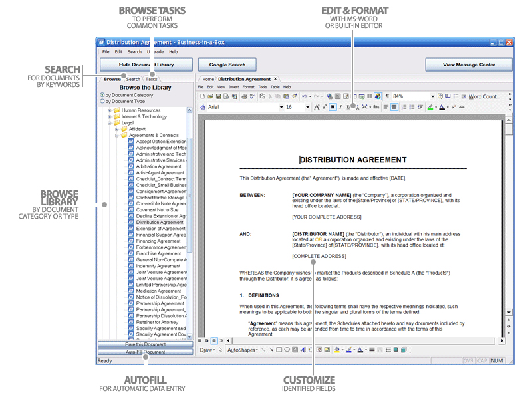
Task: Click the New blank document icon
Action: point(203,96)
